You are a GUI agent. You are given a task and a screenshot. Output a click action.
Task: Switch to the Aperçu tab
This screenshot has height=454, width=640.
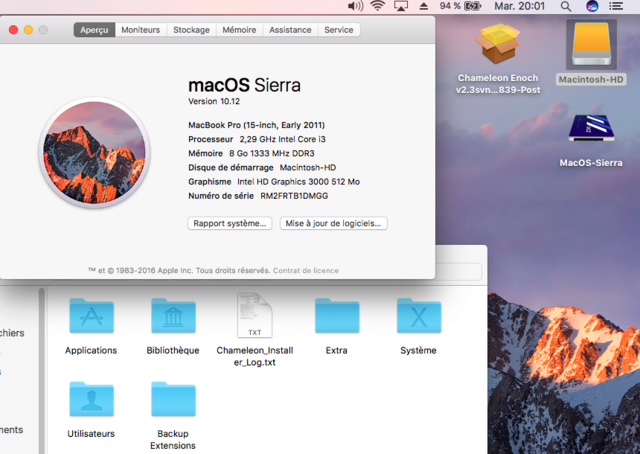94,30
